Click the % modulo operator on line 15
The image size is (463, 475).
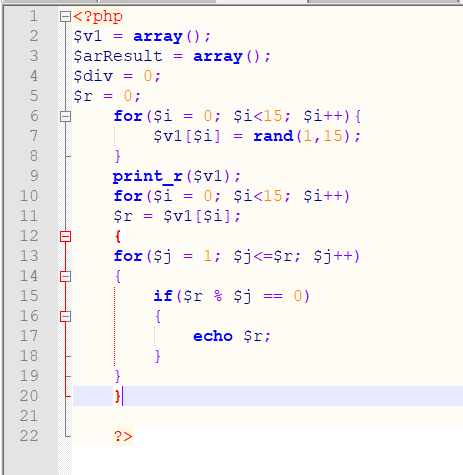click(x=218, y=296)
